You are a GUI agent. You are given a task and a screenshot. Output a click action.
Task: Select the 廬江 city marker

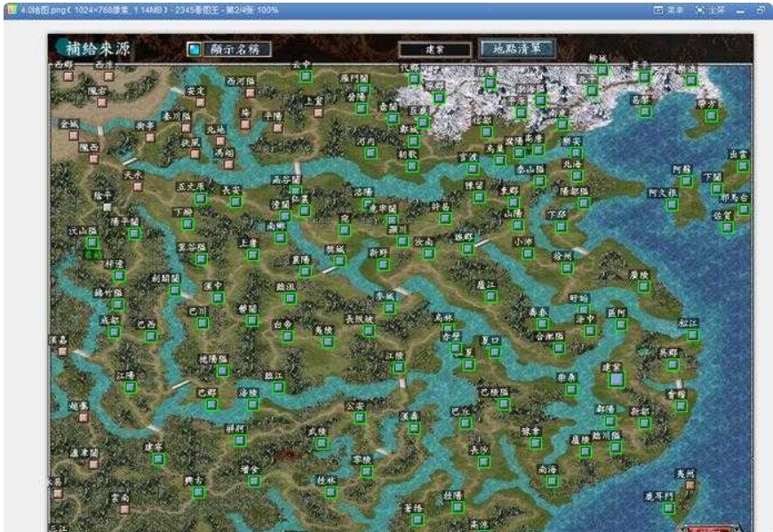click(x=490, y=296)
